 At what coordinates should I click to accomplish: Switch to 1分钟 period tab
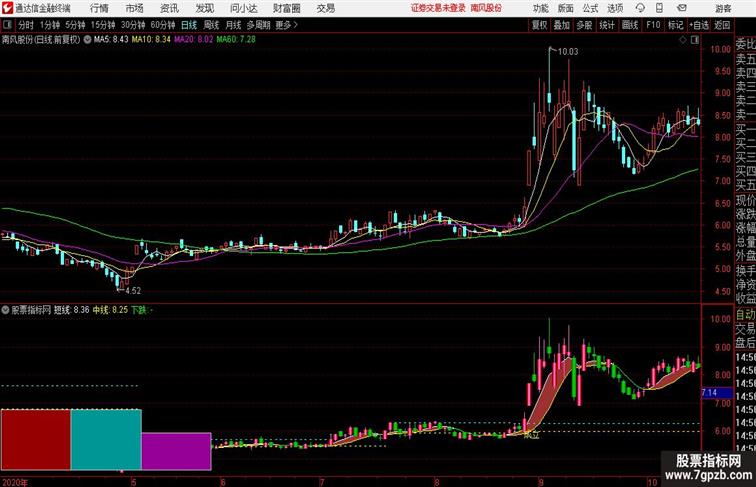(x=50, y=25)
